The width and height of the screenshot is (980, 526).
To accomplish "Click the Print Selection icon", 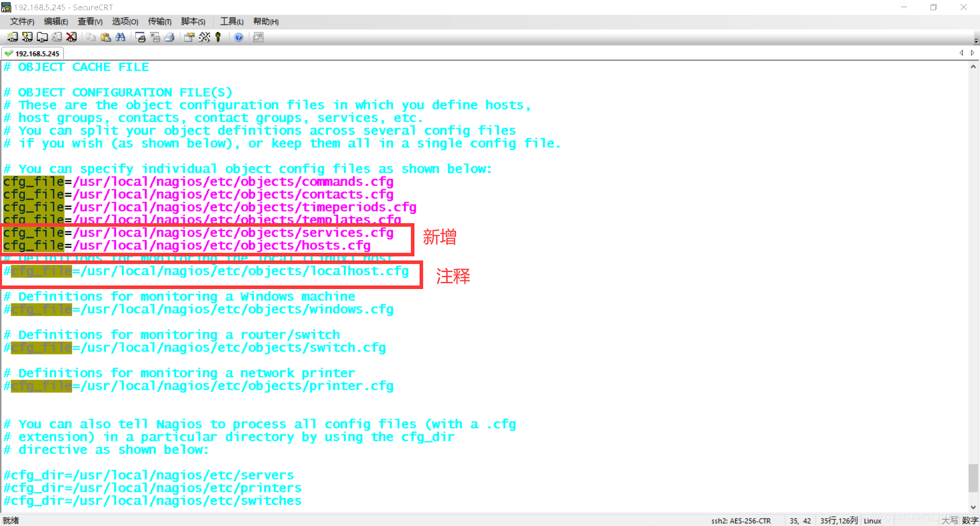I will (x=155, y=37).
